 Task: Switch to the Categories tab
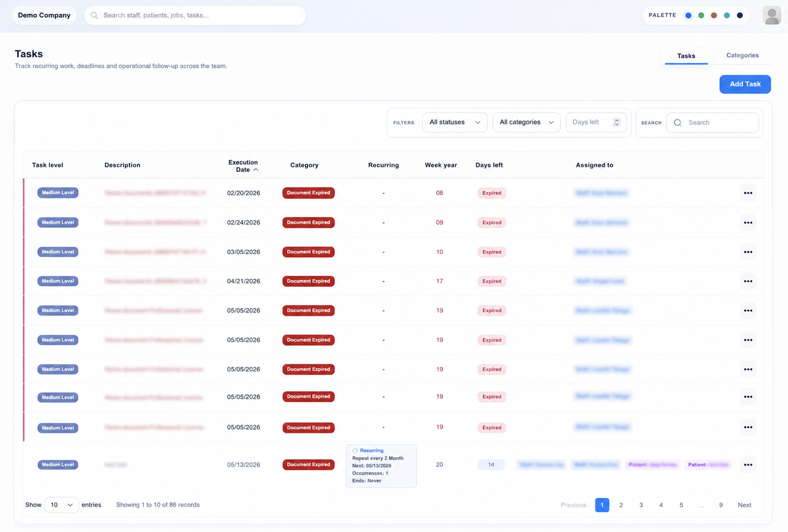tap(742, 55)
